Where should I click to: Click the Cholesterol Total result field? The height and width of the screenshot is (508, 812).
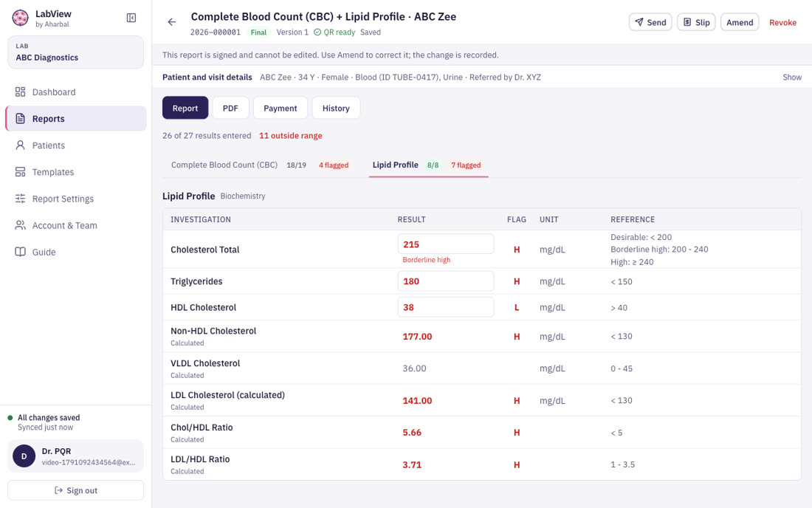point(446,244)
